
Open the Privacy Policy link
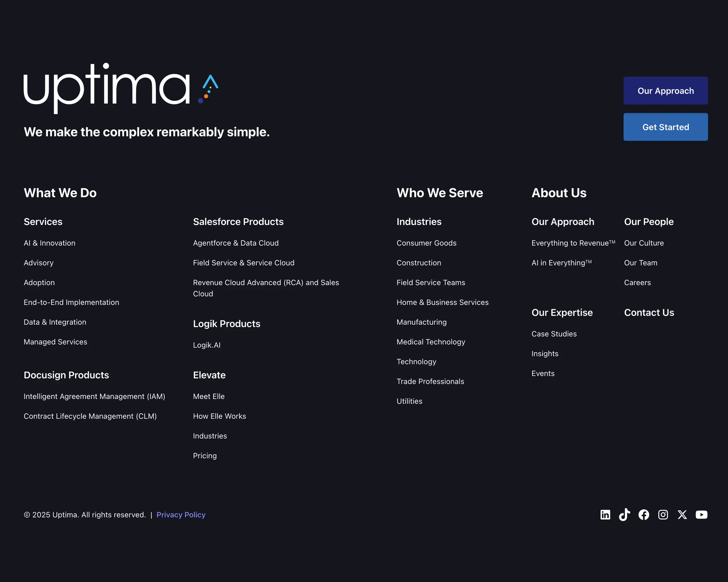pos(181,515)
